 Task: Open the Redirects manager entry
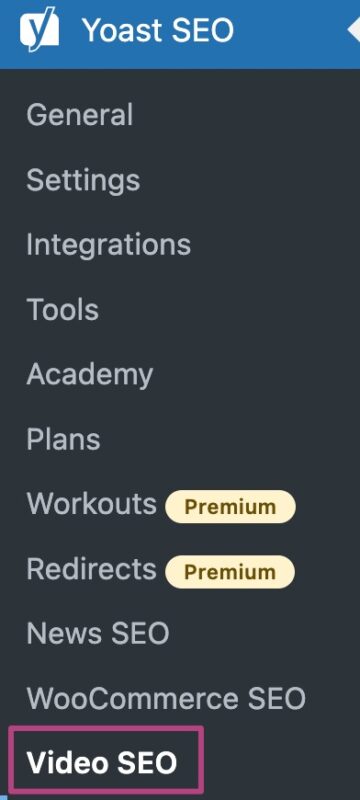pos(91,569)
